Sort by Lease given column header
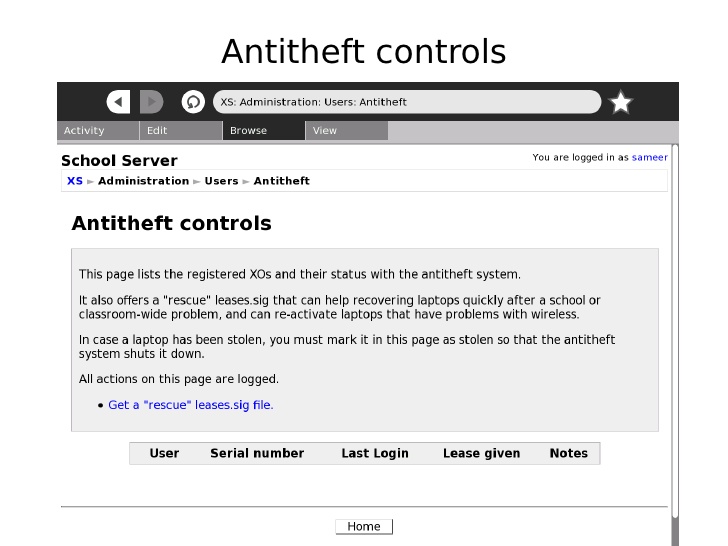 point(481,453)
